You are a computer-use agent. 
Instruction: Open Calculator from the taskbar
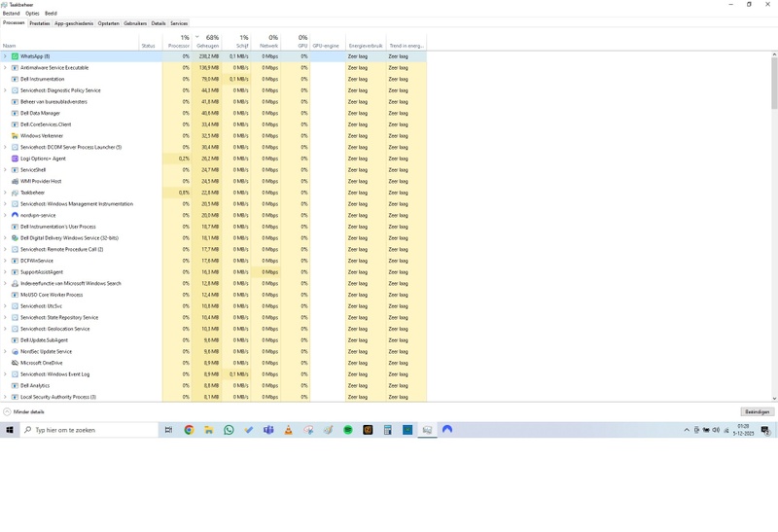(387, 430)
